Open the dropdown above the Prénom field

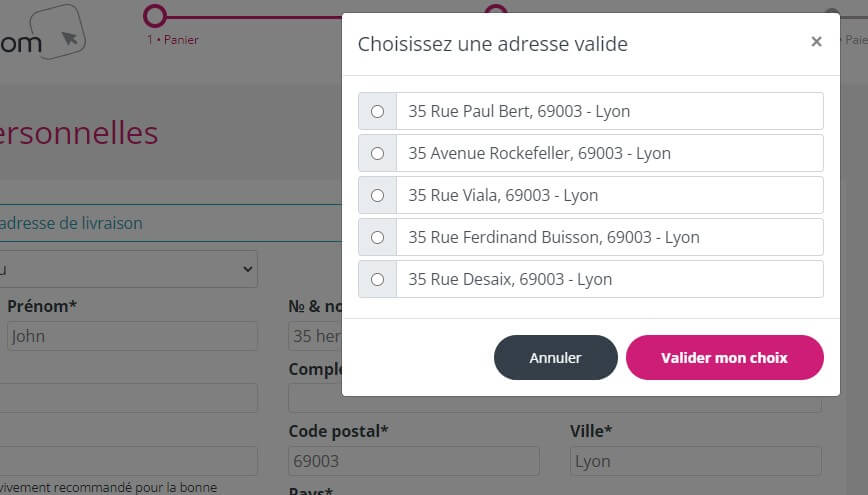click(128, 269)
